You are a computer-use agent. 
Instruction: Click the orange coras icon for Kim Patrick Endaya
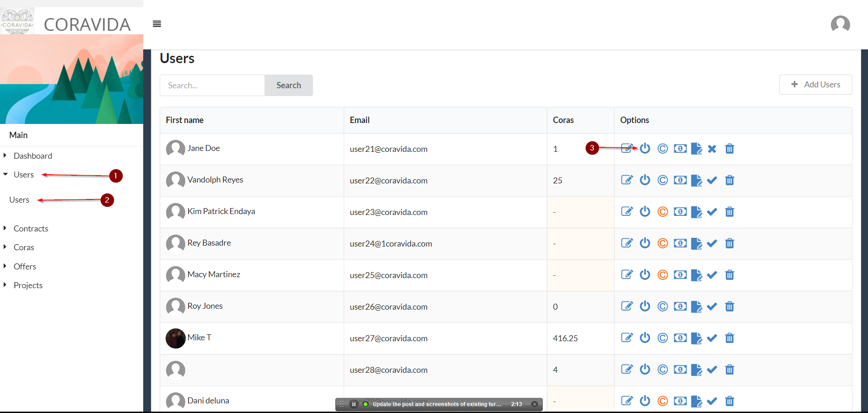663,212
